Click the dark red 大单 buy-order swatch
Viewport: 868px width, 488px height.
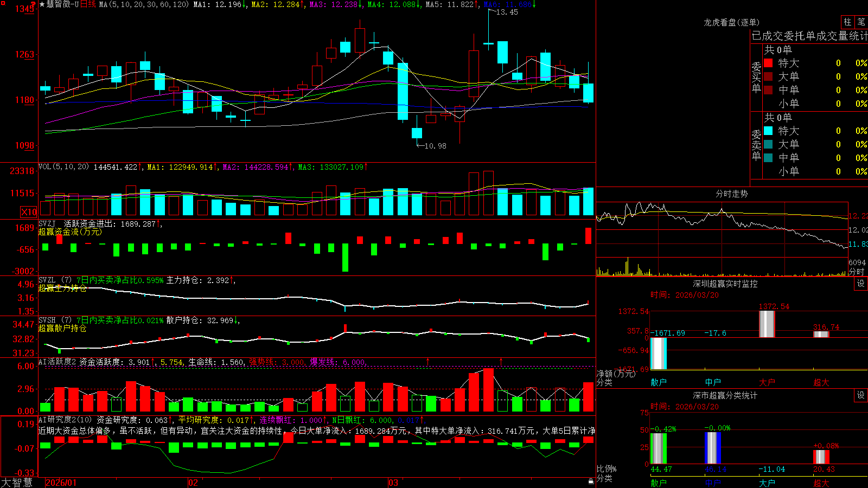coord(768,76)
